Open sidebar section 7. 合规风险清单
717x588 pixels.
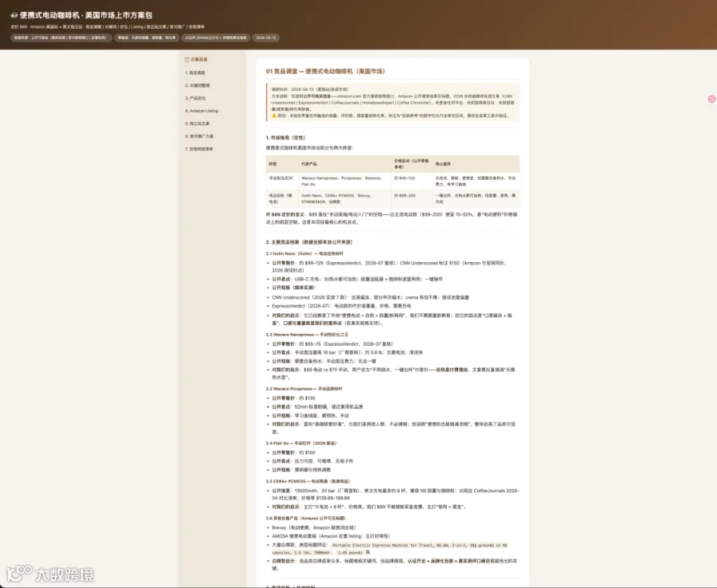(x=199, y=149)
